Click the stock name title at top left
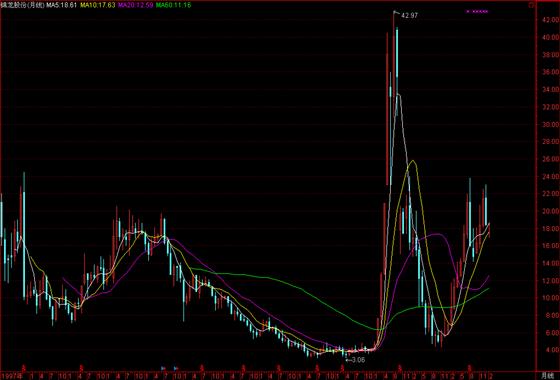 pyautogui.click(x=22, y=5)
